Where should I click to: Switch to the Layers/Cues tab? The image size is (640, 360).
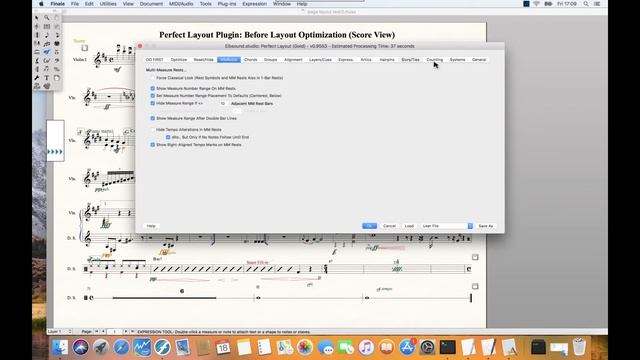point(320,60)
